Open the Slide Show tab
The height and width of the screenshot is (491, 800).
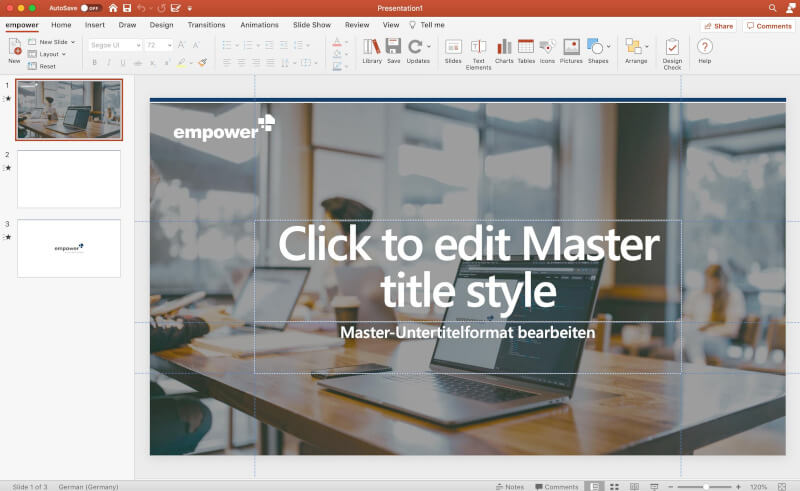coord(312,25)
